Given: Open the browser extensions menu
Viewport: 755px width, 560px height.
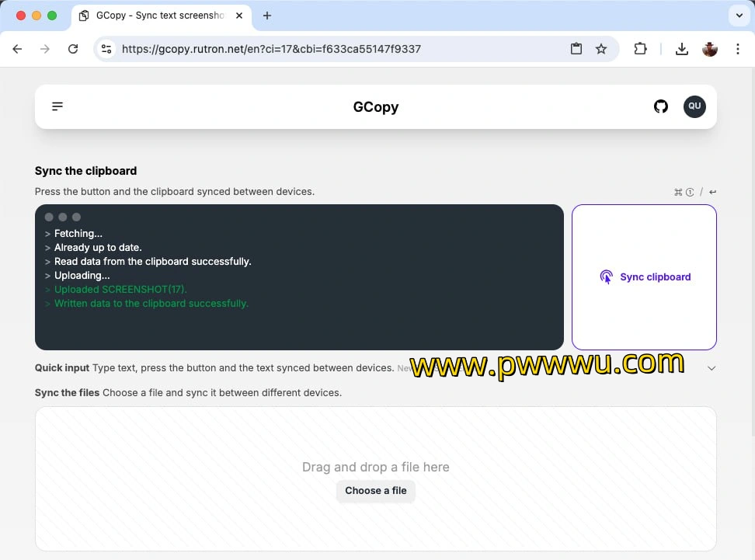Looking at the screenshot, I should coord(640,49).
